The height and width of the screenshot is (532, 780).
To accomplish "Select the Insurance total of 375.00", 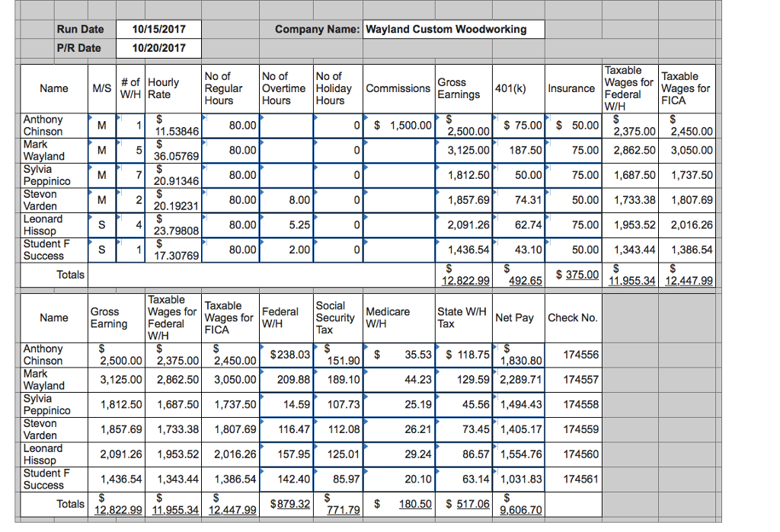I will 572,274.
